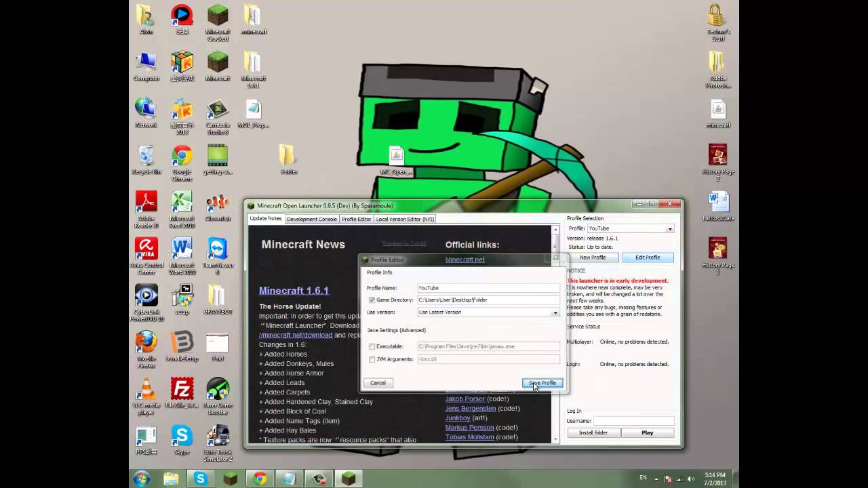Expand the Use version dropdown
This screenshot has width=868, height=488.
[555, 312]
